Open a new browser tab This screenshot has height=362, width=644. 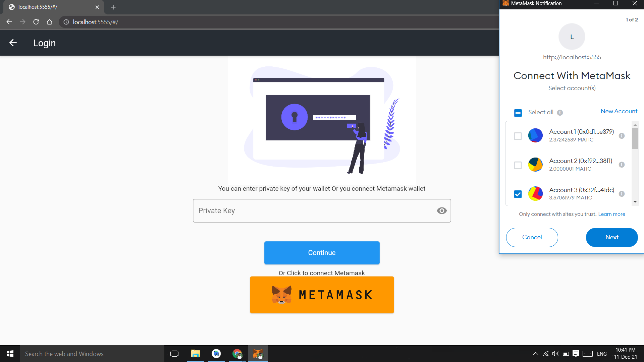pyautogui.click(x=113, y=7)
